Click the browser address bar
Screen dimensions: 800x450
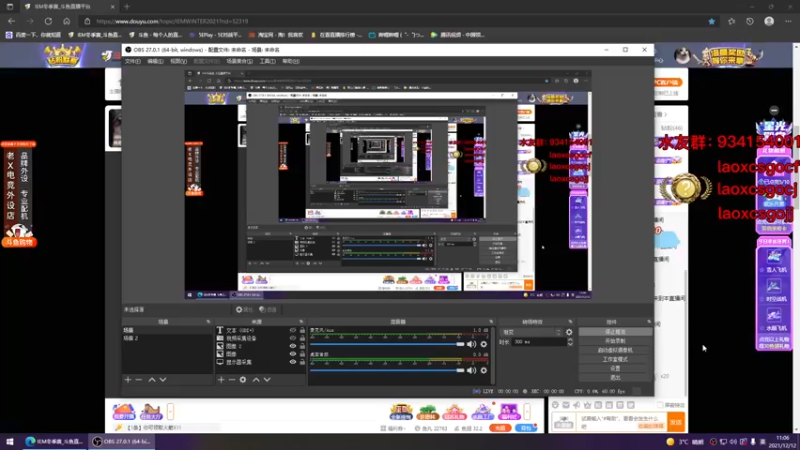tap(393, 21)
